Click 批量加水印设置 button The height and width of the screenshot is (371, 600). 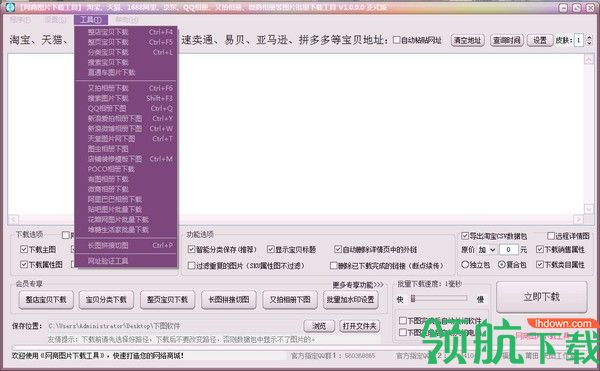point(351,299)
